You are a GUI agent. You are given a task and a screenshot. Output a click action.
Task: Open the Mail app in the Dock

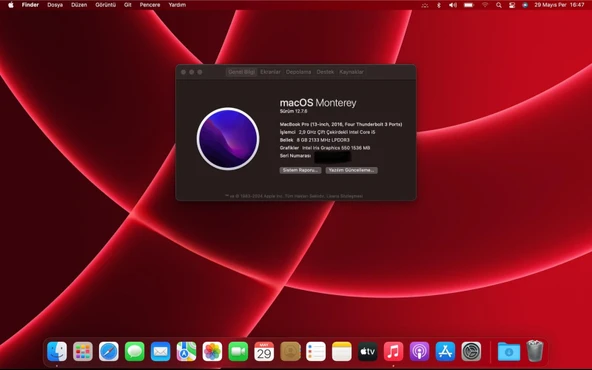tap(160, 352)
